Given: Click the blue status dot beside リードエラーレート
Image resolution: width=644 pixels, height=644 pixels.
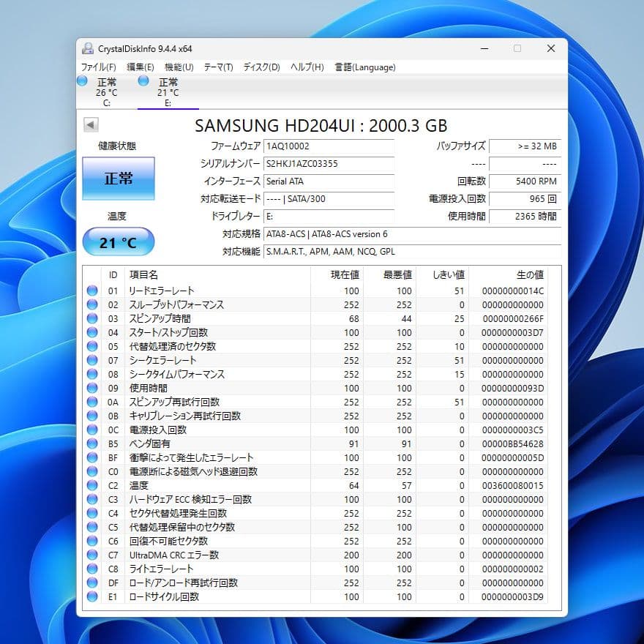Looking at the screenshot, I should point(92,290).
